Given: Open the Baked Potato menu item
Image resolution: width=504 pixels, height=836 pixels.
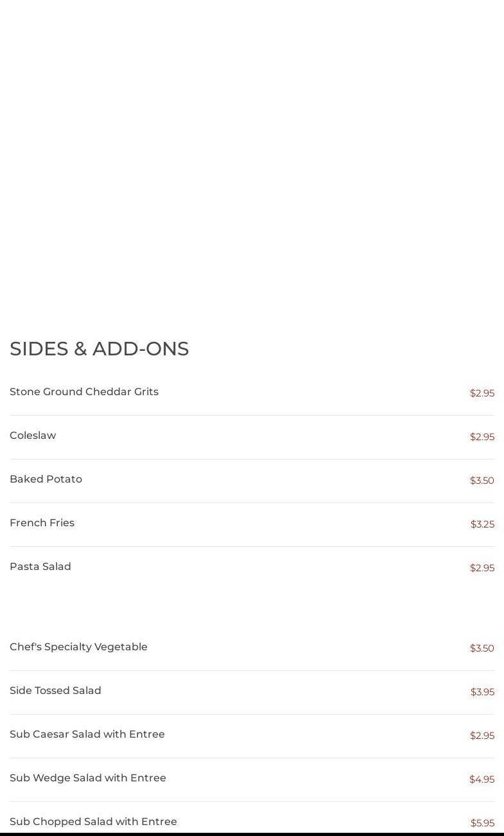Looking at the screenshot, I should pos(46,479).
